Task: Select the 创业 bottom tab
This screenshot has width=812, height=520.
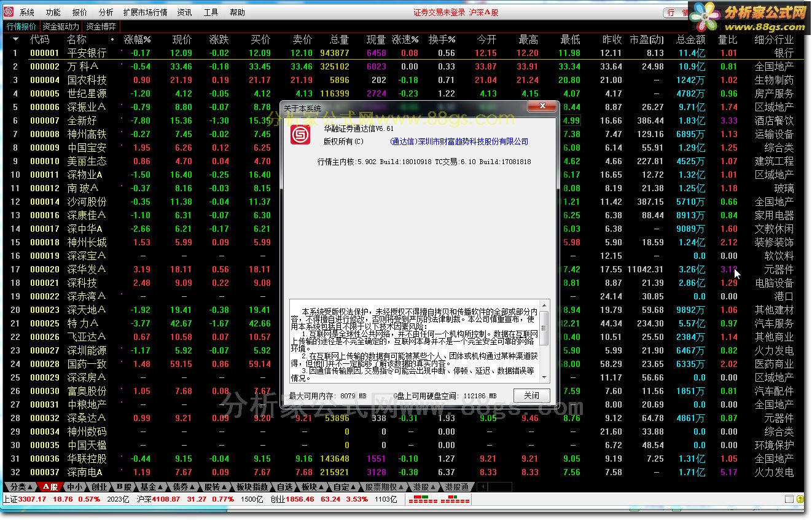Action: 100,487
